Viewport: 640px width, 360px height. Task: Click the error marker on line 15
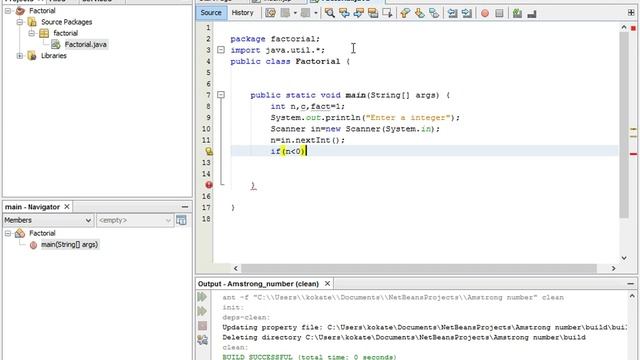coord(209,185)
